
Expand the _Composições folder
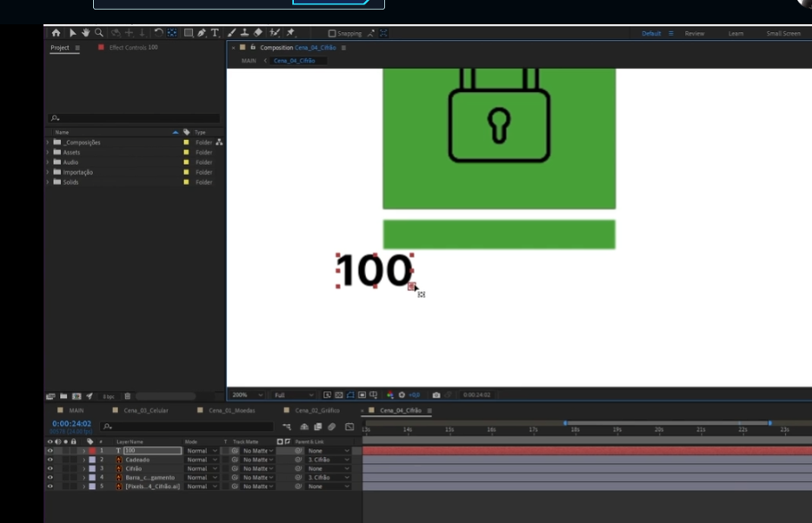coord(49,142)
